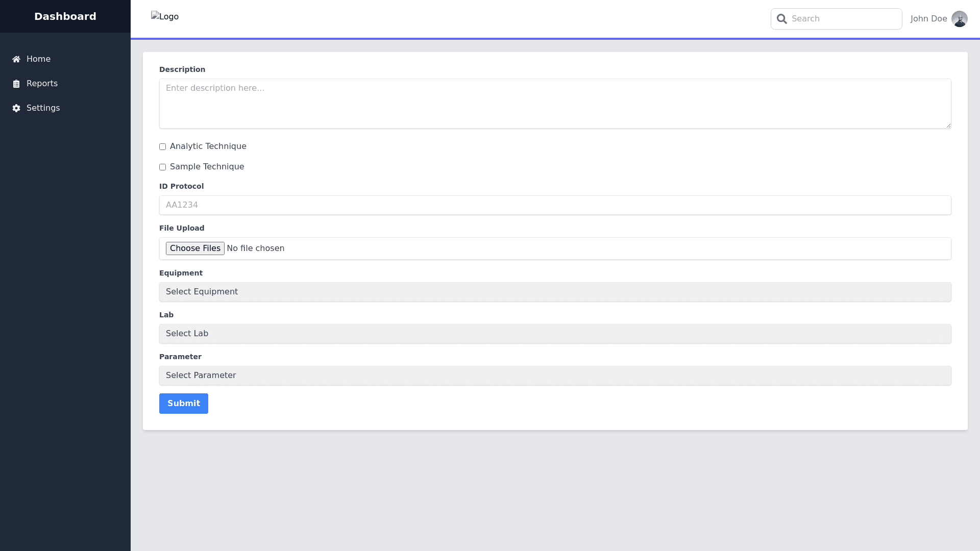Click John Doe's avatar picture
980x551 pixels.
tap(959, 19)
